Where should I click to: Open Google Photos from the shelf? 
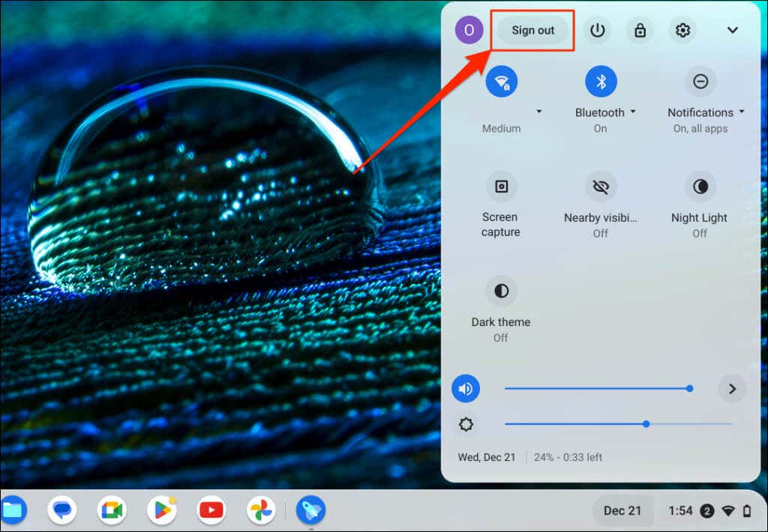(261, 510)
